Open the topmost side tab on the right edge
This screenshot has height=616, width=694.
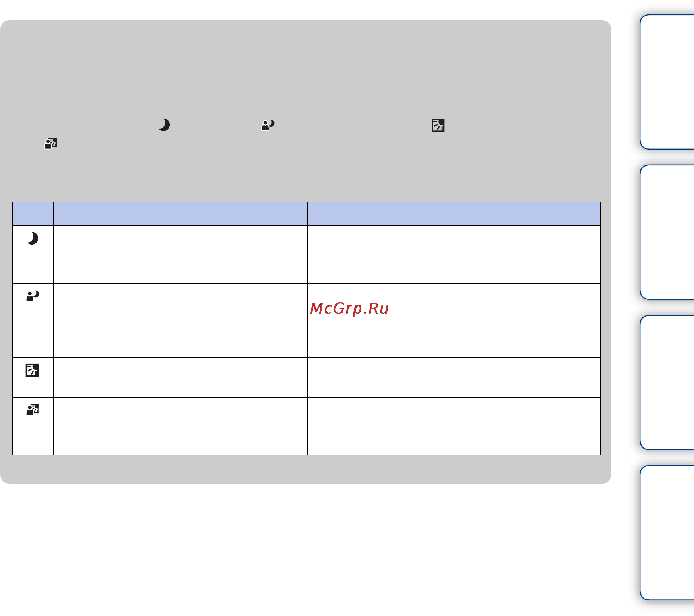(x=667, y=82)
